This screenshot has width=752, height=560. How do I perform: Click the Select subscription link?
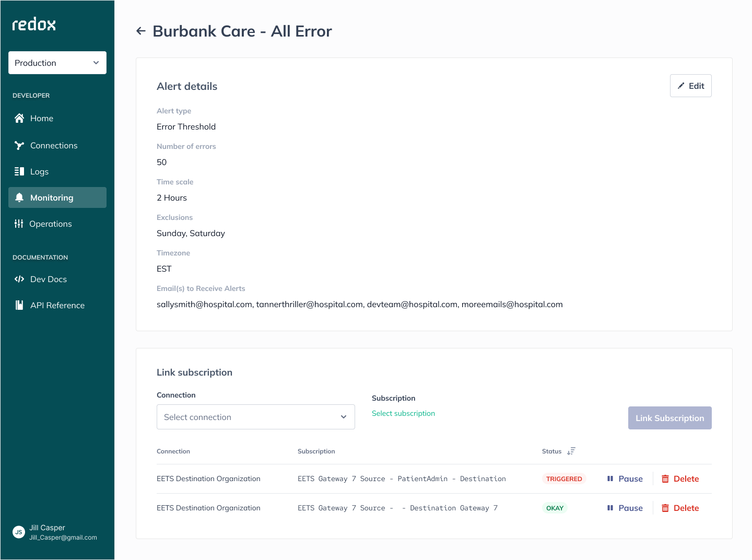tap(403, 413)
